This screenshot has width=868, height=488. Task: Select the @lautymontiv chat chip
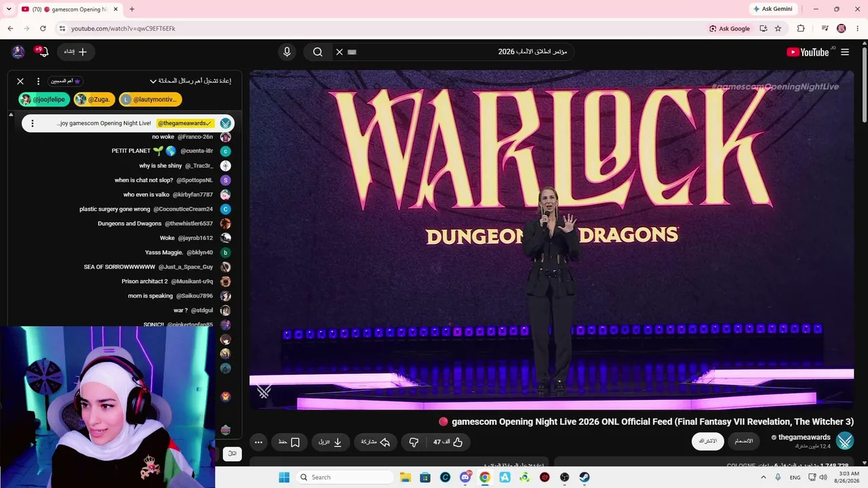150,100
